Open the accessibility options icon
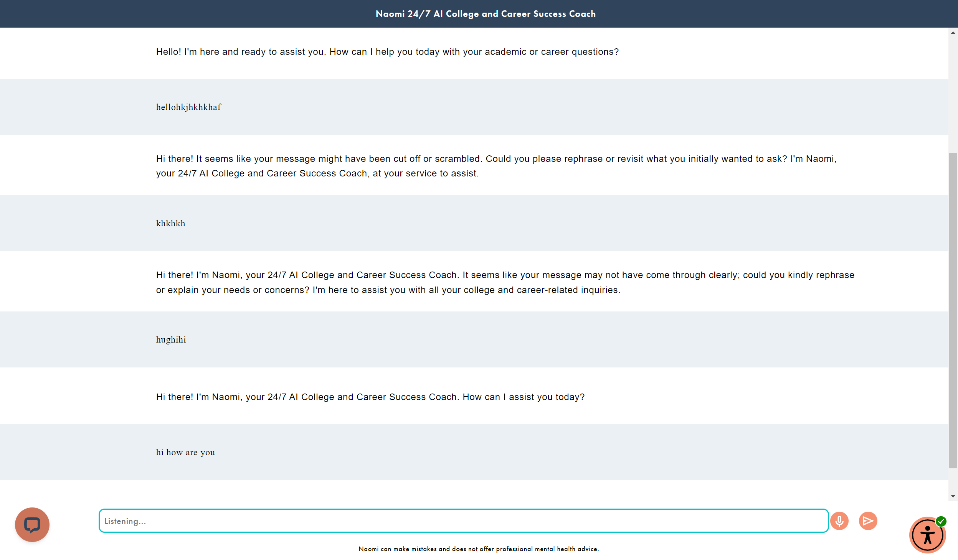The height and width of the screenshot is (560, 958). [927, 535]
